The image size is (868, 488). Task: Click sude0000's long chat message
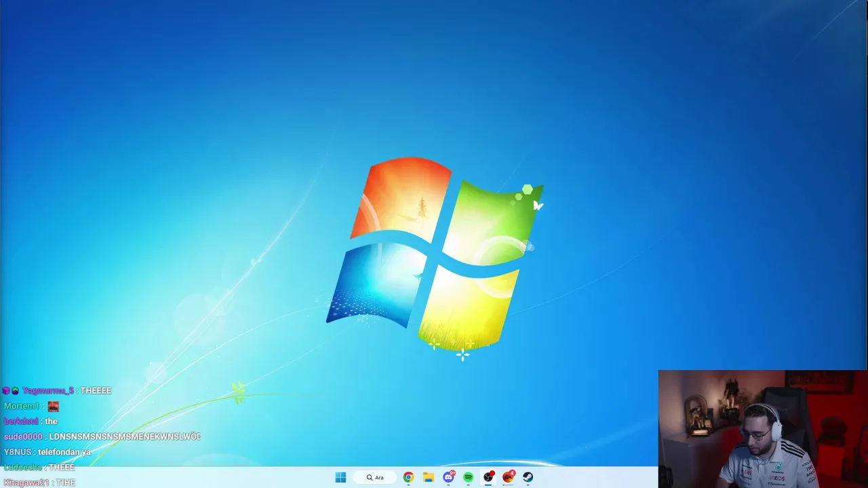125,436
